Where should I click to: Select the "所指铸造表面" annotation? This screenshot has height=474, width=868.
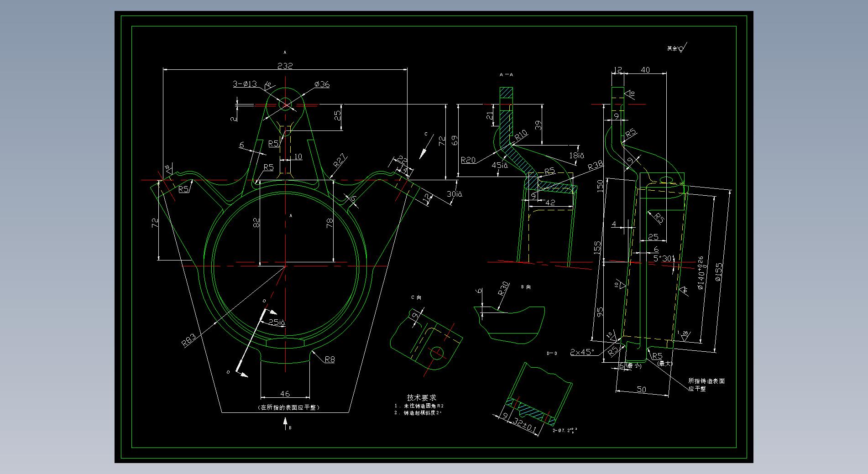[706, 380]
